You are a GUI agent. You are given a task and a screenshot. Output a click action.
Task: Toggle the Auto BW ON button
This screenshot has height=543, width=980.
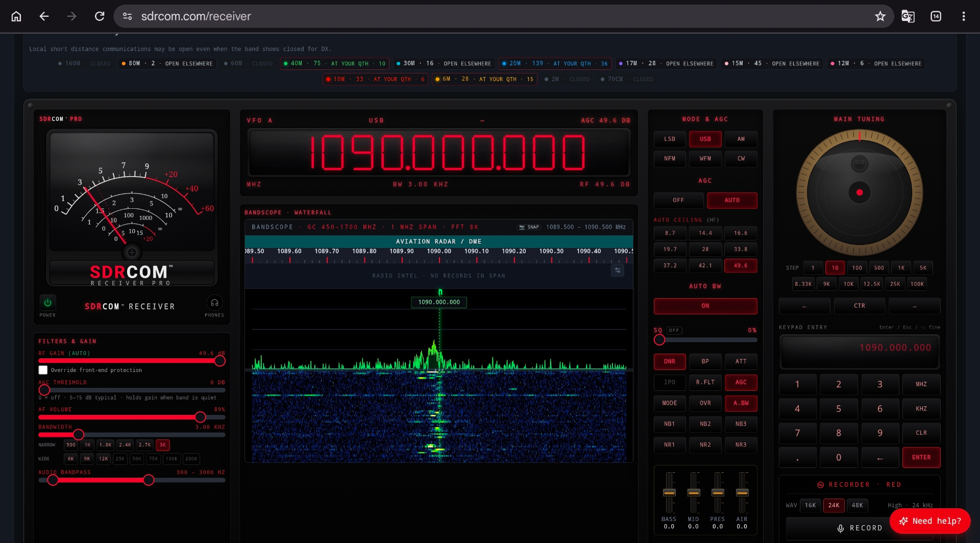tap(705, 306)
